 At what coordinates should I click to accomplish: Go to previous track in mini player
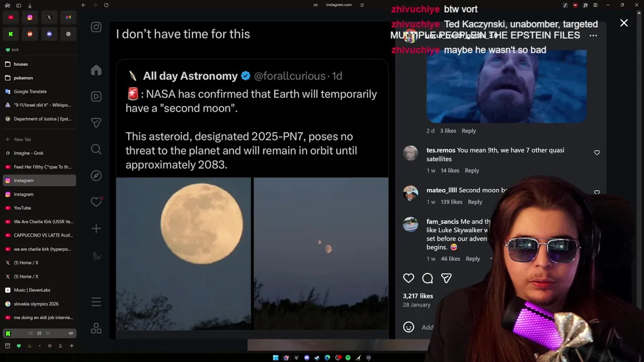(30, 333)
